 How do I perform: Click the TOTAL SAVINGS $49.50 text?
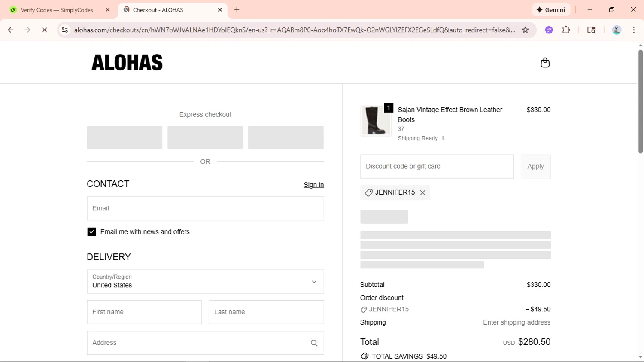pyautogui.click(x=409, y=356)
